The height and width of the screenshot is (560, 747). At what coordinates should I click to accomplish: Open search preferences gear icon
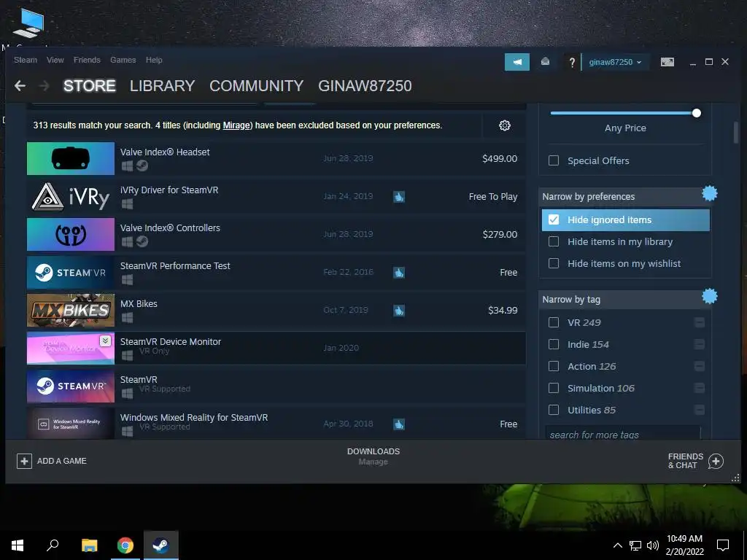505,125
